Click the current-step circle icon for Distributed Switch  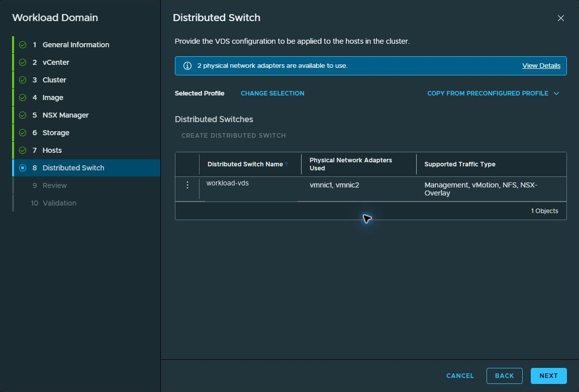tap(23, 168)
